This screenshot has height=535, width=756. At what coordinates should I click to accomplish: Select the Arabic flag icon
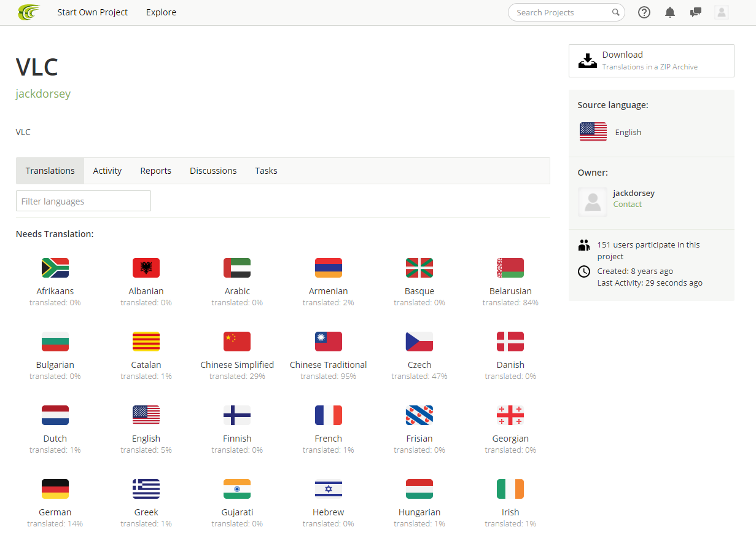tap(237, 268)
